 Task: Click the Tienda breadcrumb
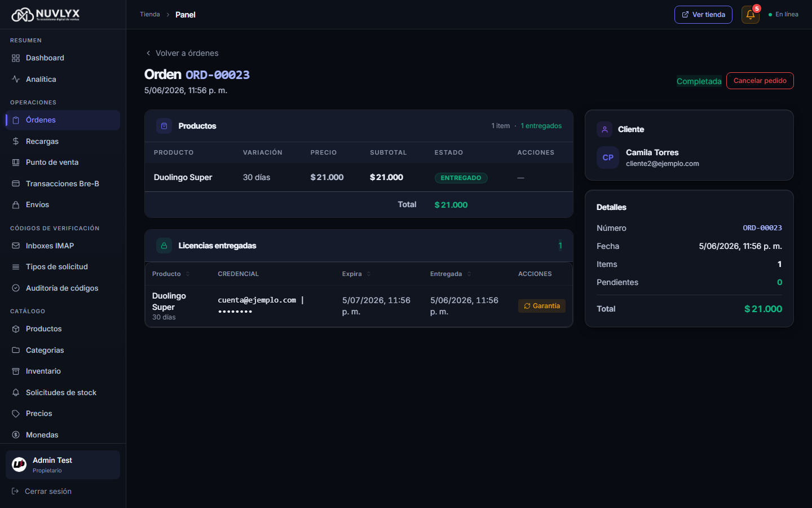coord(150,15)
